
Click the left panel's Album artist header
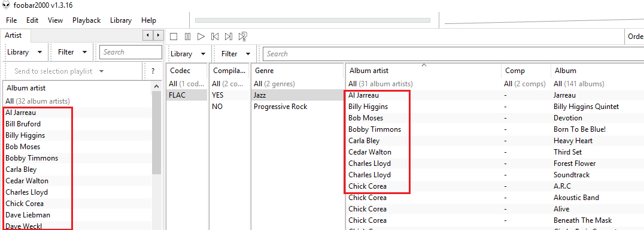[x=77, y=88]
